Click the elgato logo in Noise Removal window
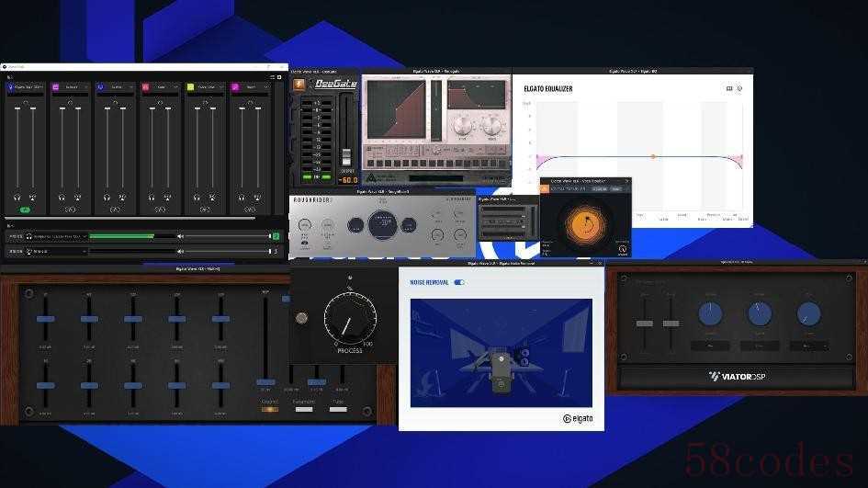Image resolution: width=868 pixels, height=488 pixels. click(x=578, y=419)
